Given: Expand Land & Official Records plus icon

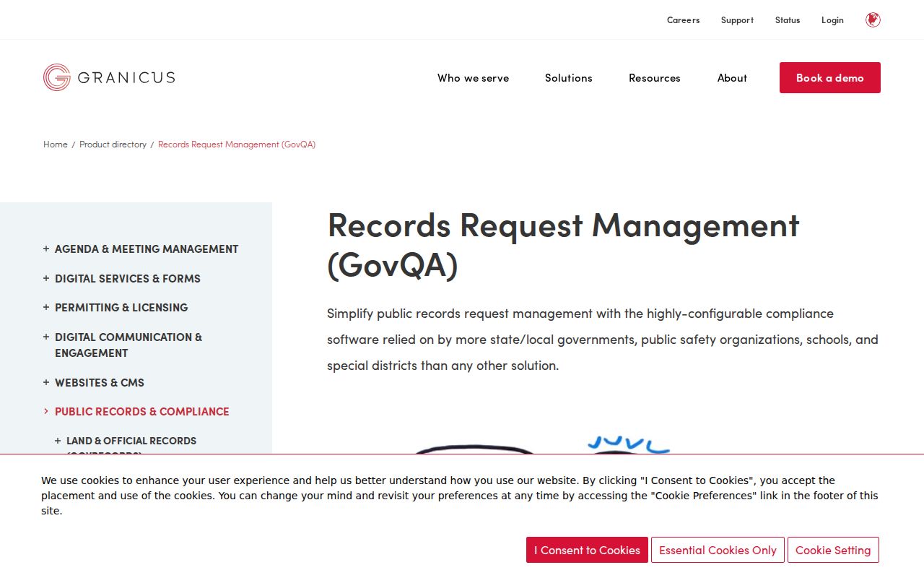Looking at the screenshot, I should tap(58, 441).
